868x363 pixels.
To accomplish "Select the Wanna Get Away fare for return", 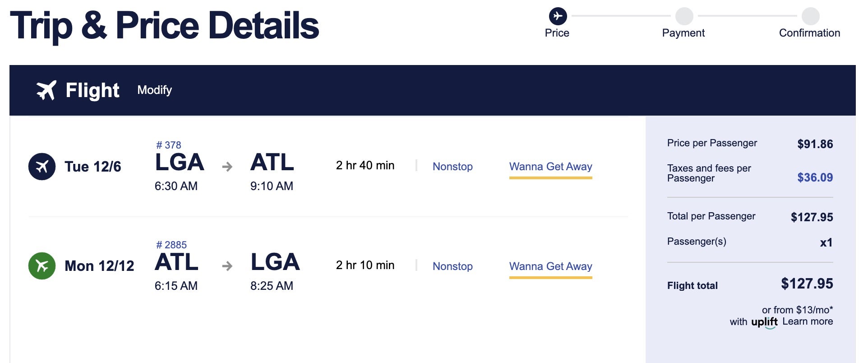I will tap(550, 266).
